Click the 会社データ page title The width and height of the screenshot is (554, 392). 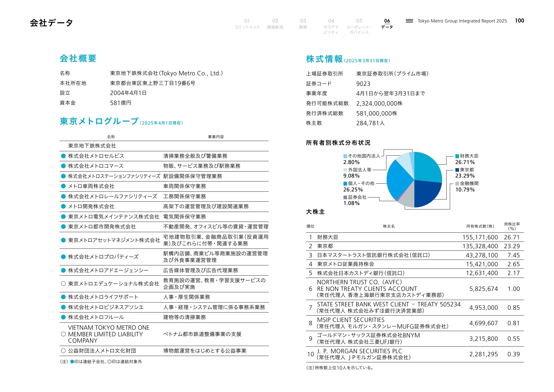(x=52, y=23)
